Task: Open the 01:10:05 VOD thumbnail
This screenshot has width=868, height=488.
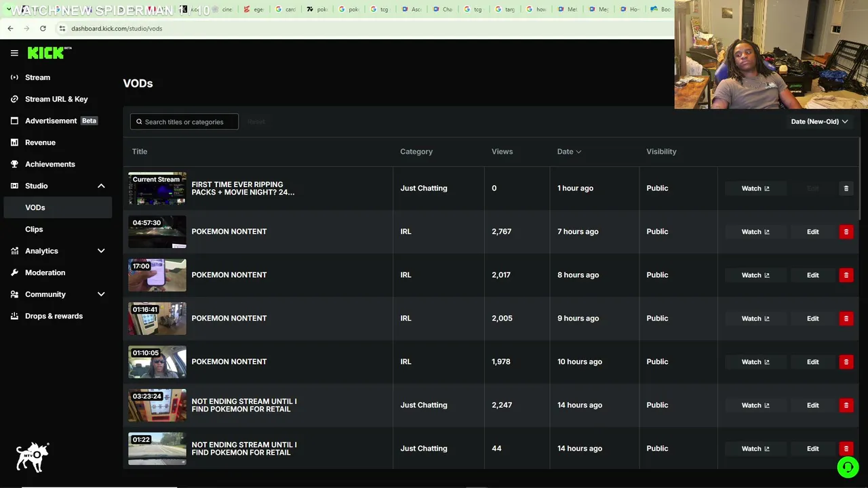Action: (x=157, y=362)
